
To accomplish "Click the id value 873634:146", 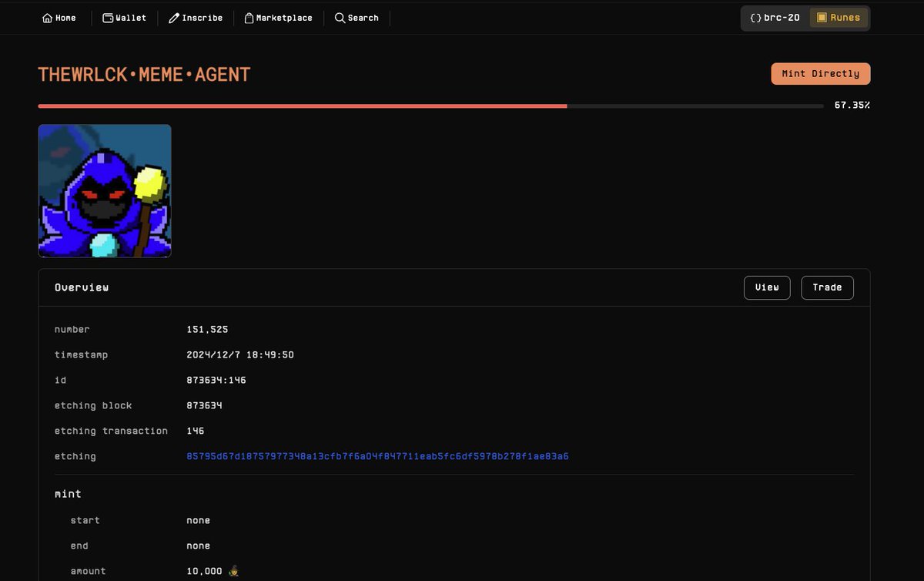I will point(216,381).
